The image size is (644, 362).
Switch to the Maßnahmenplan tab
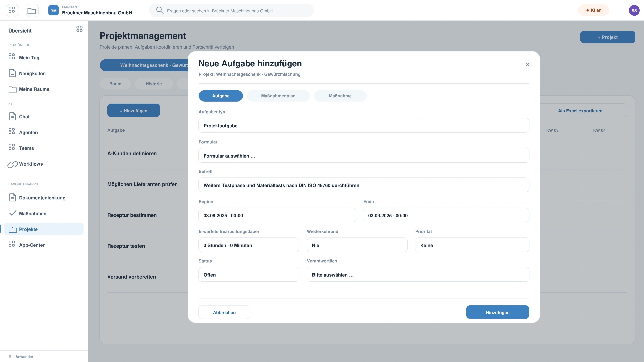pyautogui.click(x=278, y=96)
